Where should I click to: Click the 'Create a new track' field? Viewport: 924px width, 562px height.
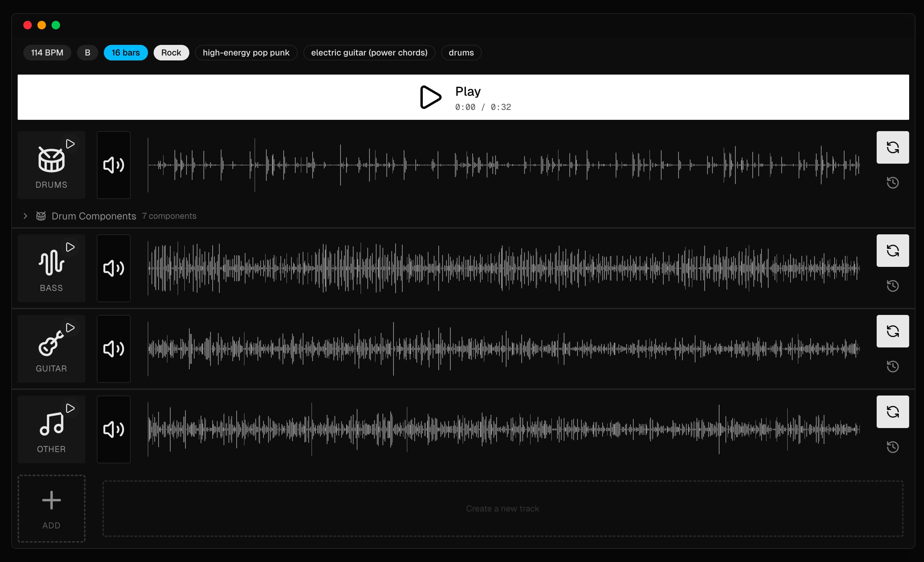coord(503,508)
